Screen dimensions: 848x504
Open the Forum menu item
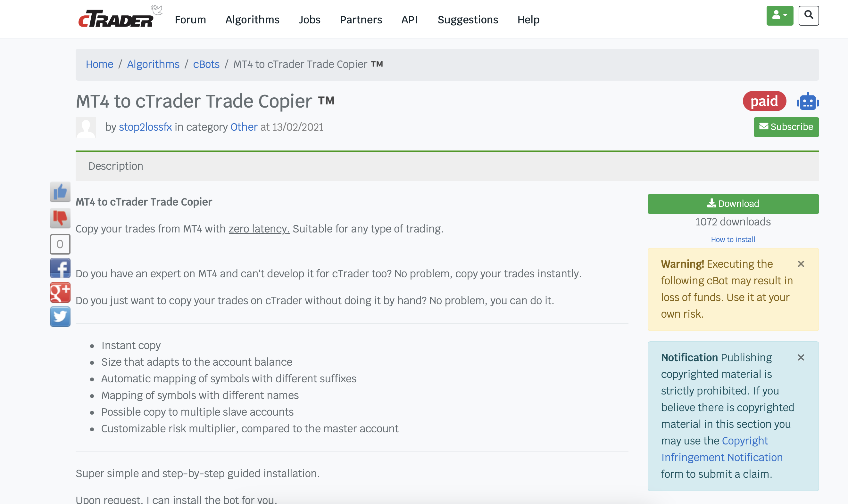[190, 20]
